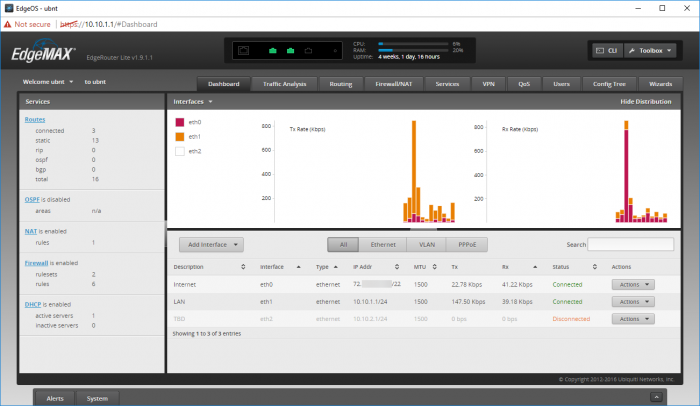Click the Disconnected status for eth2
Image resolution: width=700 pixels, height=406 pixels.
571,319
